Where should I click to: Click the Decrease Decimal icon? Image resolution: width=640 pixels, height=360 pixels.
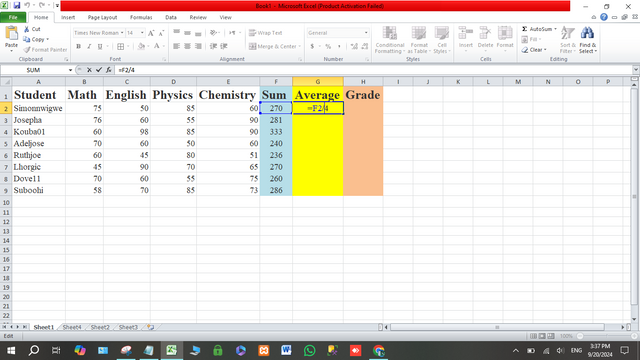pos(364,47)
